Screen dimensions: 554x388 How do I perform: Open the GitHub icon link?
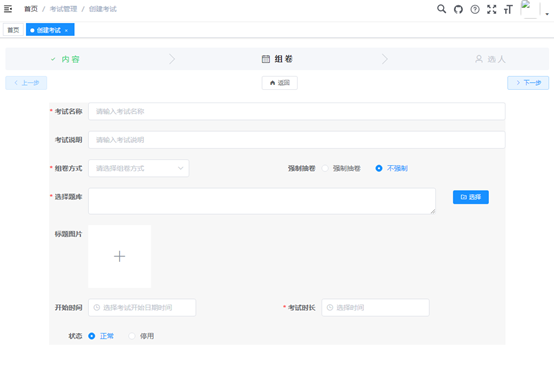[458, 9]
